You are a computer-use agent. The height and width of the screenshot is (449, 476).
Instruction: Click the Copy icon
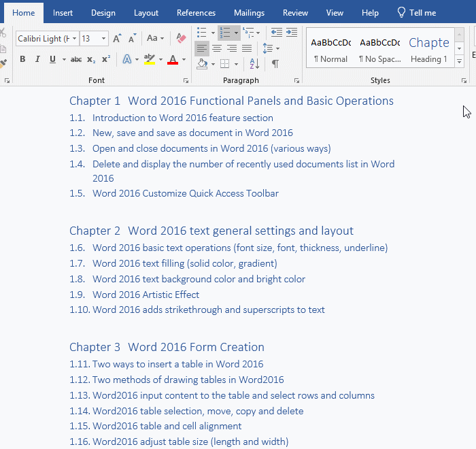tap(3, 48)
